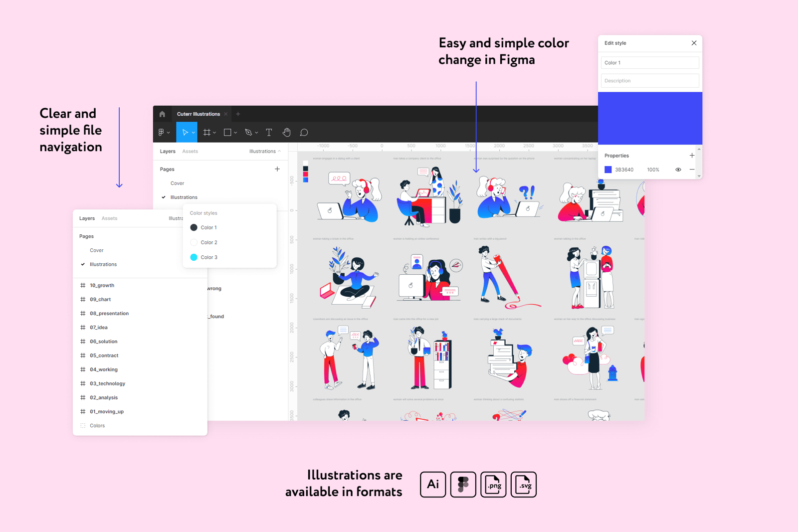
Task: Choose Color 3 cyan style
Action: coord(208,257)
